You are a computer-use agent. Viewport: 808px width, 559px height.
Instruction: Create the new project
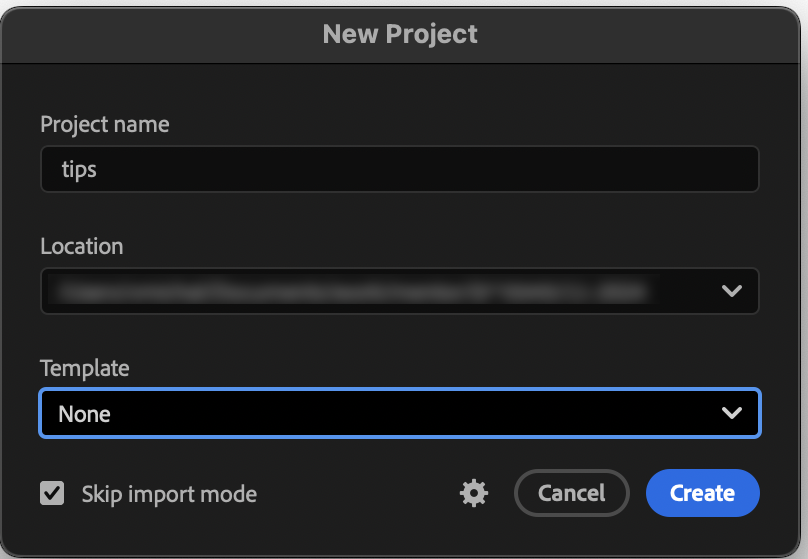click(x=702, y=493)
